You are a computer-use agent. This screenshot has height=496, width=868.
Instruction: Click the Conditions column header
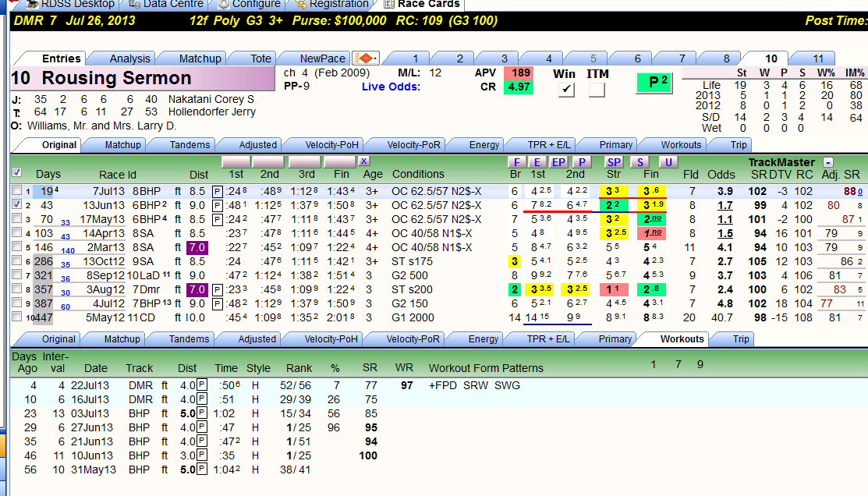(418, 175)
